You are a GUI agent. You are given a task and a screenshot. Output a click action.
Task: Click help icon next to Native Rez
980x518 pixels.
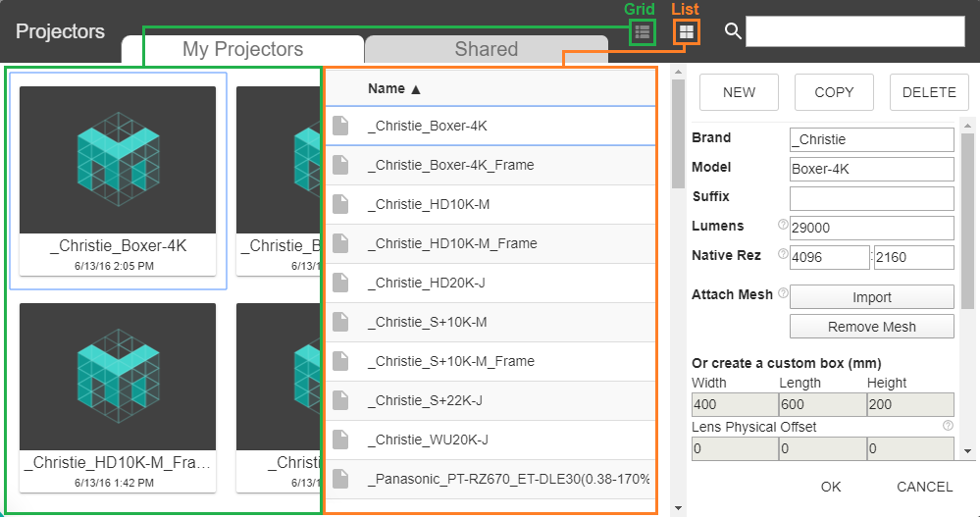(783, 255)
